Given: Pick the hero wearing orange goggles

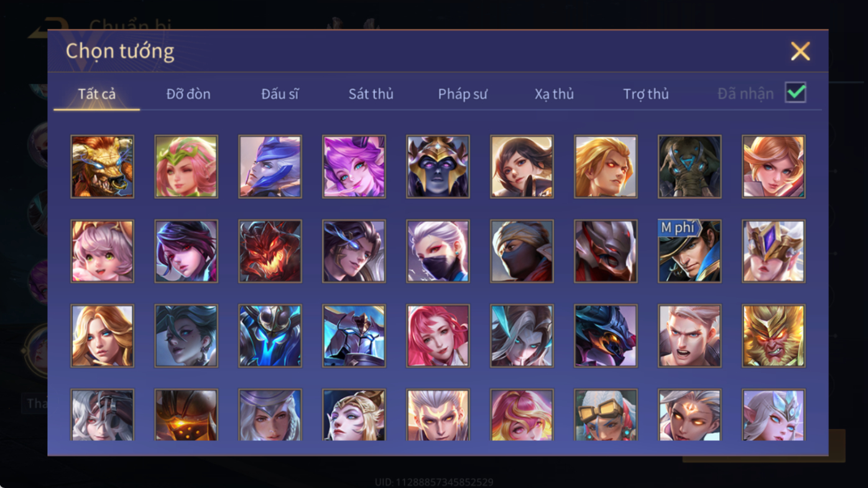Looking at the screenshot, I should coord(606,415).
